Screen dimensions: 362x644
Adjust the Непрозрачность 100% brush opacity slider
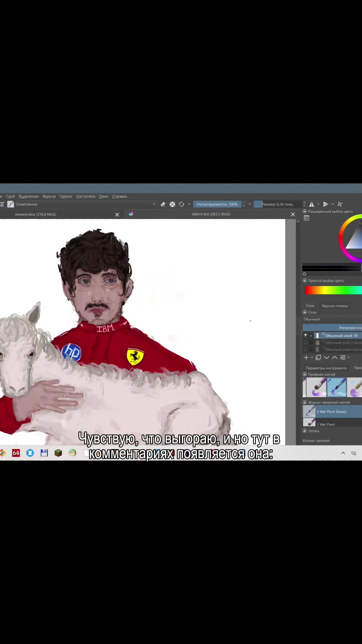click(x=217, y=204)
